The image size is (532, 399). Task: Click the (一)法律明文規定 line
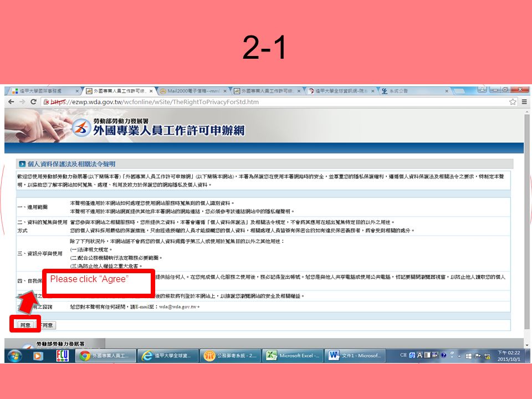click(91, 250)
